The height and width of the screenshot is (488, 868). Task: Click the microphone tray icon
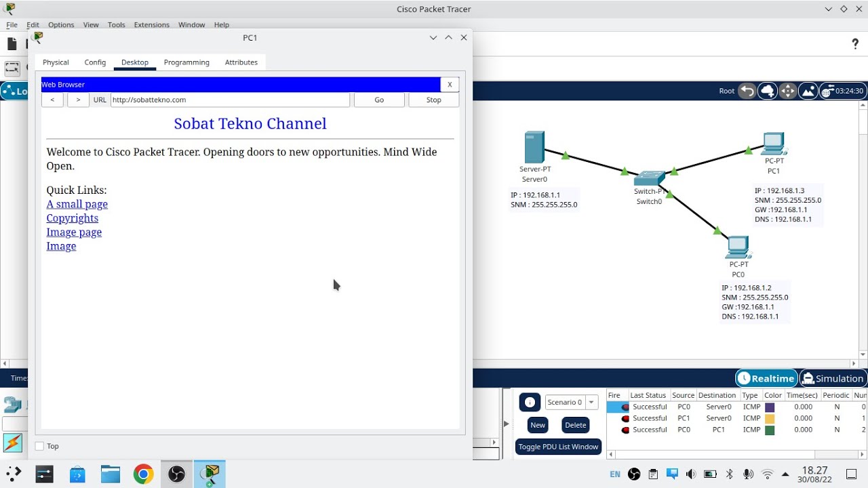click(748, 474)
